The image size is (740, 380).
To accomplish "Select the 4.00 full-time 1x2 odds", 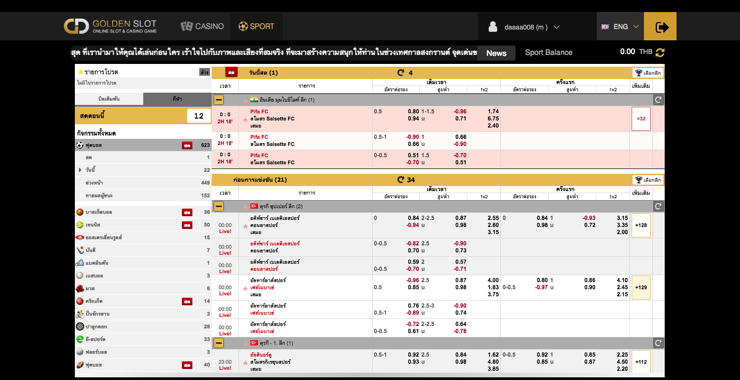I will coord(493,280).
